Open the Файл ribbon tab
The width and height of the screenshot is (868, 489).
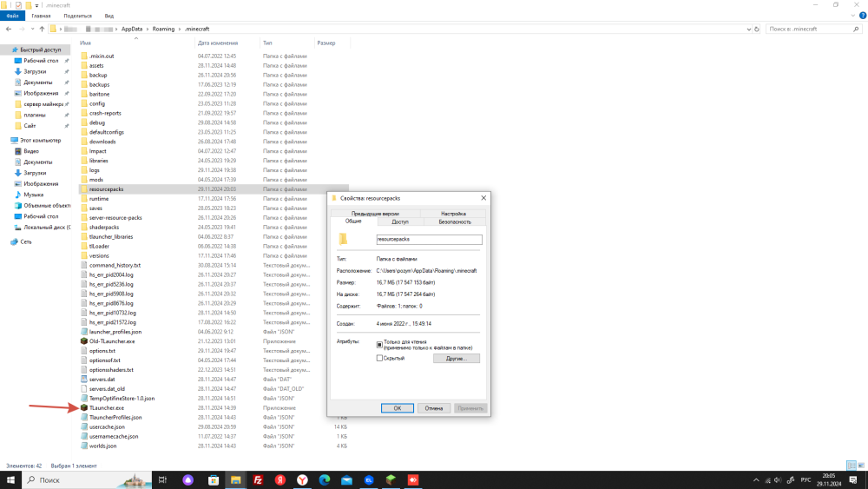12,16
